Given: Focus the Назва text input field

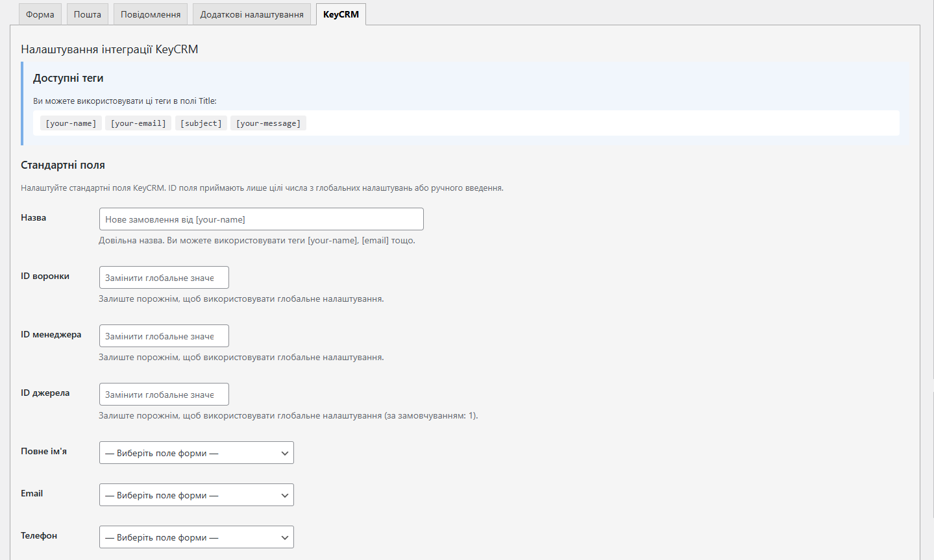Looking at the screenshot, I should 261,219.
